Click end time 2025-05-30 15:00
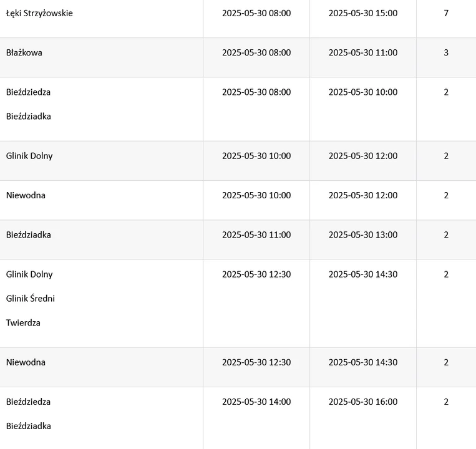 pos(362,13)
